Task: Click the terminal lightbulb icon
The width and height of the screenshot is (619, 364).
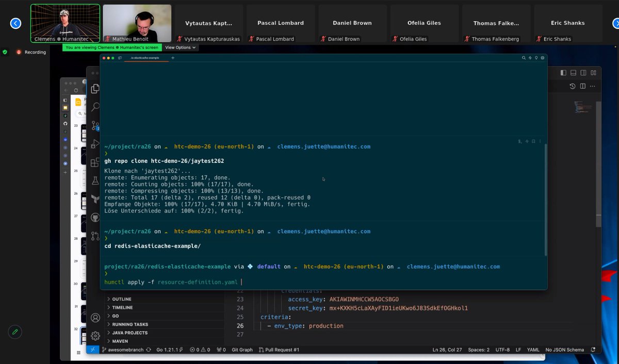Action: (x=536, y=58)
